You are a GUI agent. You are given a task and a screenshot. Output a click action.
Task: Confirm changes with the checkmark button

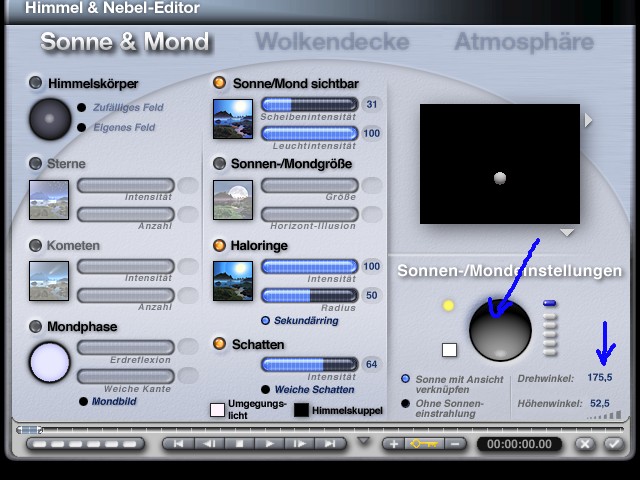tap(614, 444)
